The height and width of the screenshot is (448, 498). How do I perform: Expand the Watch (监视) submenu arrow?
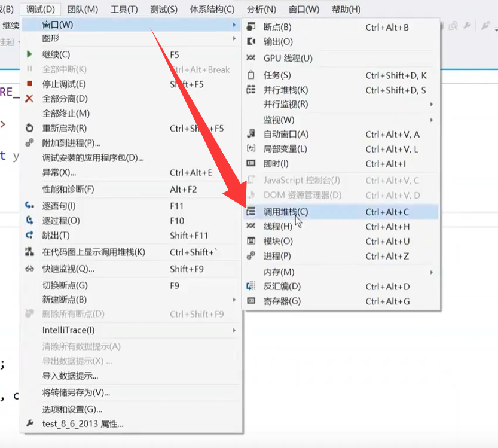pyautogui.click(x=433, y=120)
